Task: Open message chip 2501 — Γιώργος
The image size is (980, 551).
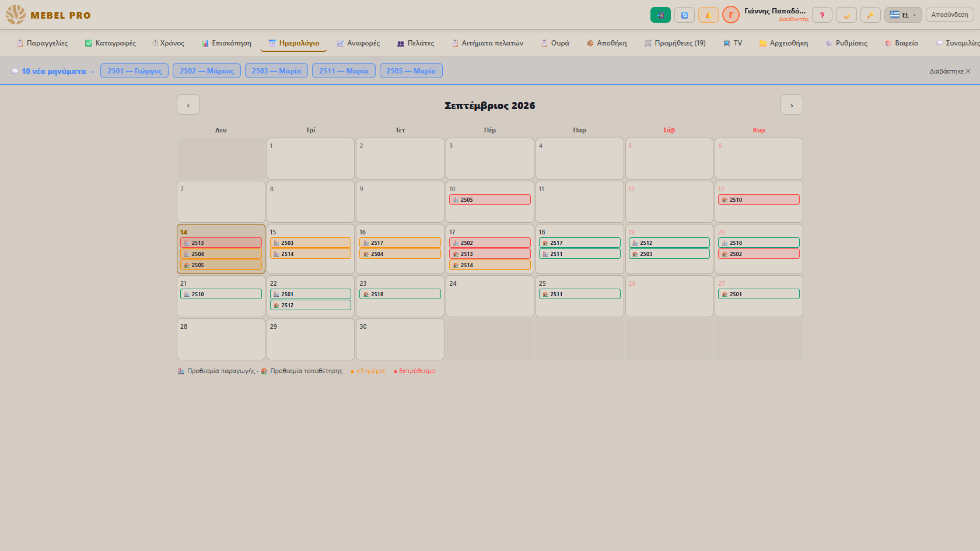Action: point(135,71)
